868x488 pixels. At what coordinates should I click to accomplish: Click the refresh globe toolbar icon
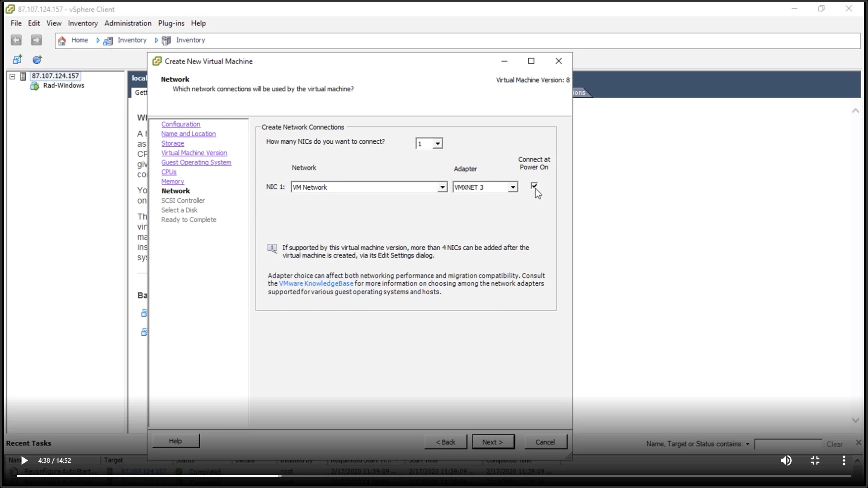point(37,60)
